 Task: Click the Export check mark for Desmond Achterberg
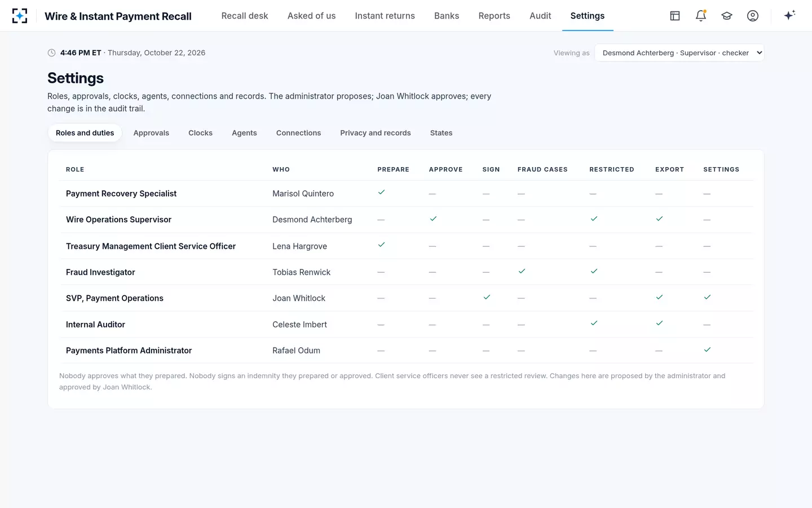pyautogui.click(x=659, y=219)
